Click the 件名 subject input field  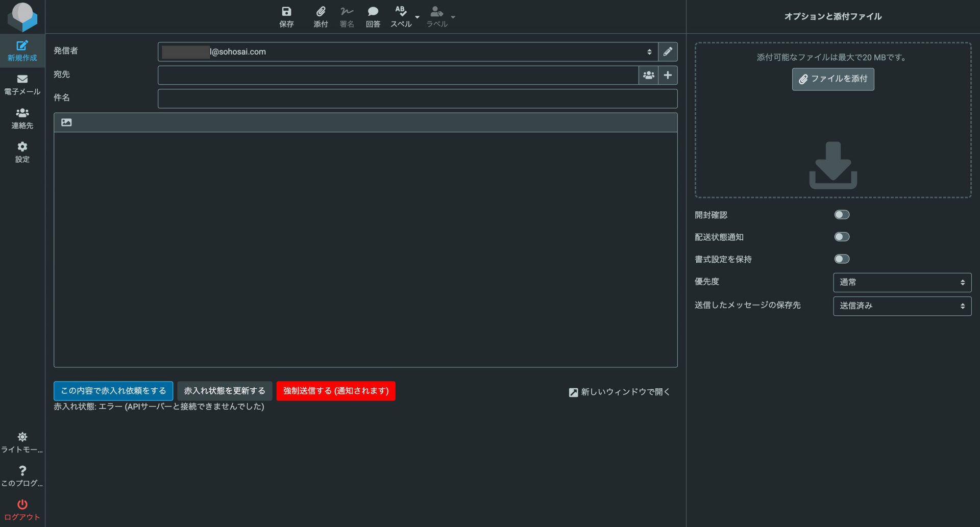pyautogui.click(x=417, y=98)
